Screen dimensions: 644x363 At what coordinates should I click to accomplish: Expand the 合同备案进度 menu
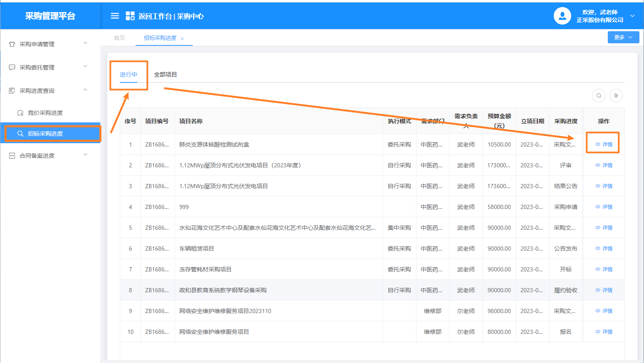(85, 154)
